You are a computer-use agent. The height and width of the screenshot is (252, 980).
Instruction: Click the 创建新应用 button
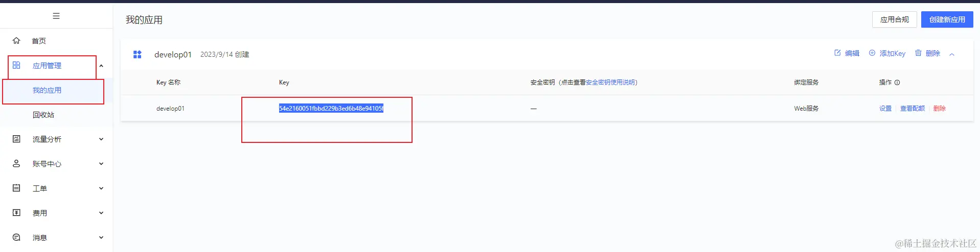click(x=947, y=19)
